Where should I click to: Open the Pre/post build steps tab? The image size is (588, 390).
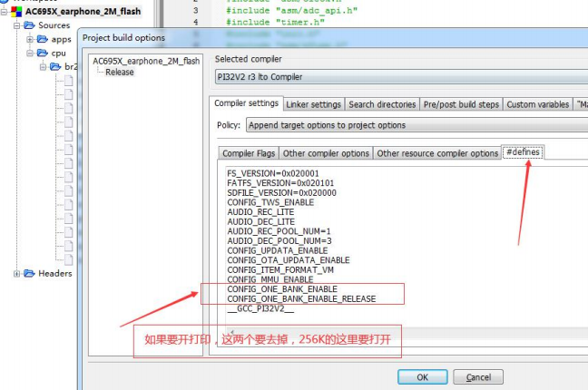tap(461, 104)
